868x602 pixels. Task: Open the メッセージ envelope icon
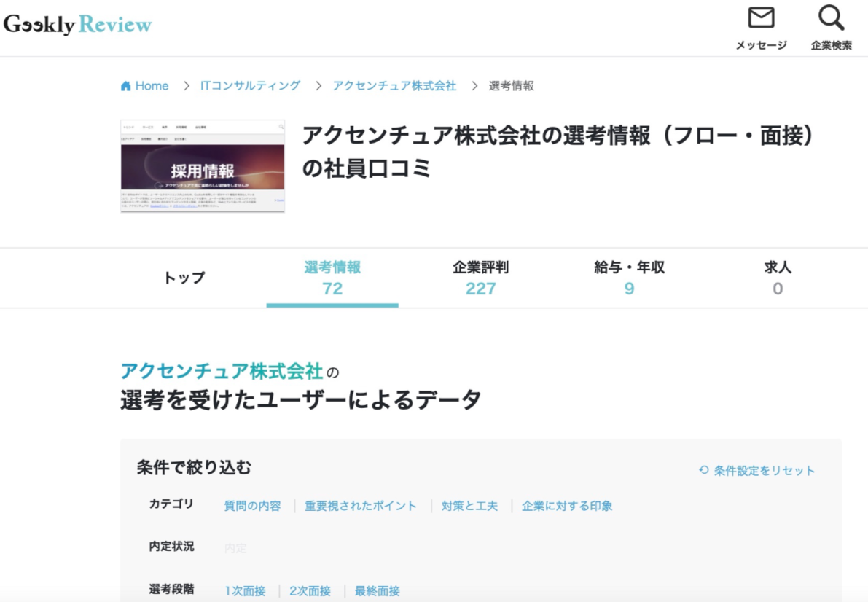(x=761, y=18)
